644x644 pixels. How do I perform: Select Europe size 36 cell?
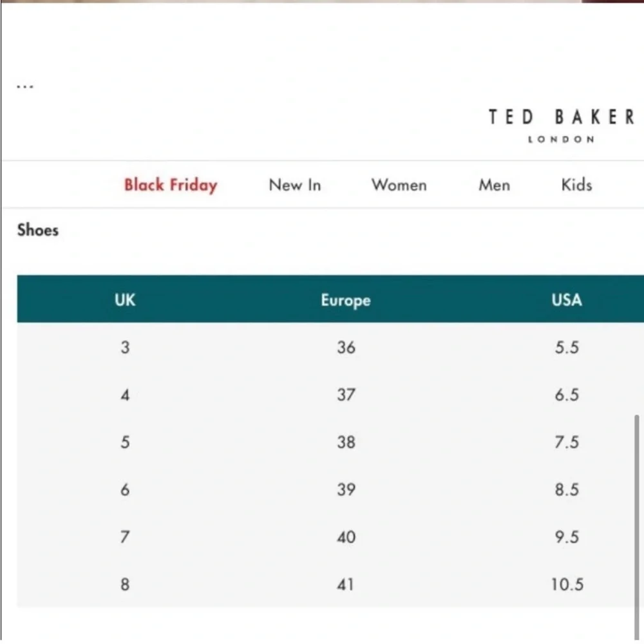(x=345, y=347)
